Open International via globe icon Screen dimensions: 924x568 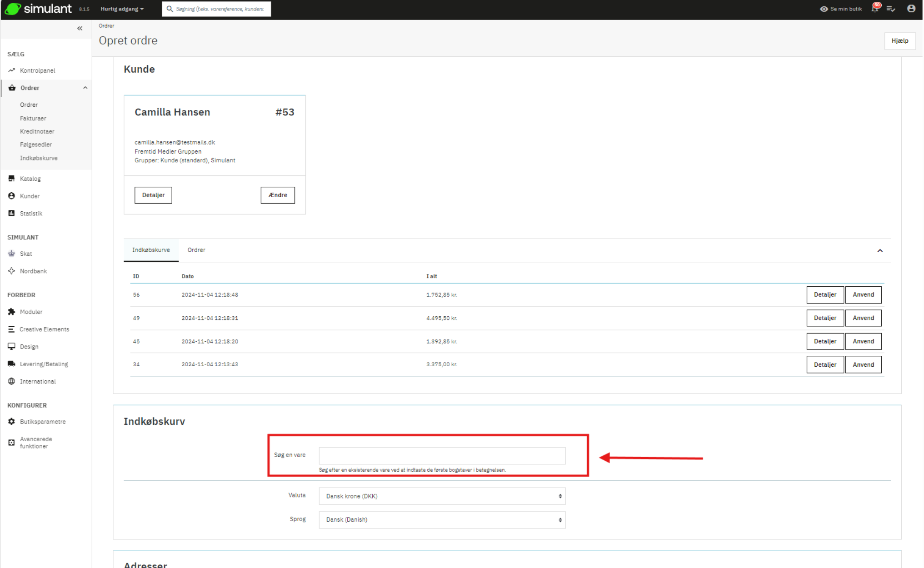[12, 381]
